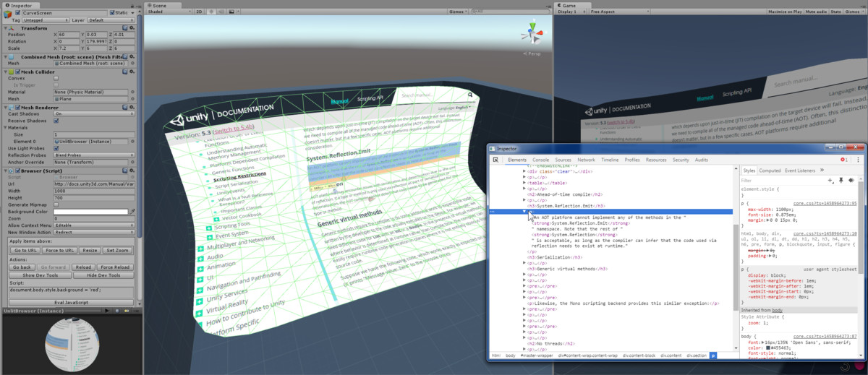Collapse the Materials foldout
Screen dimensions: 868x375
click(4, 128)
